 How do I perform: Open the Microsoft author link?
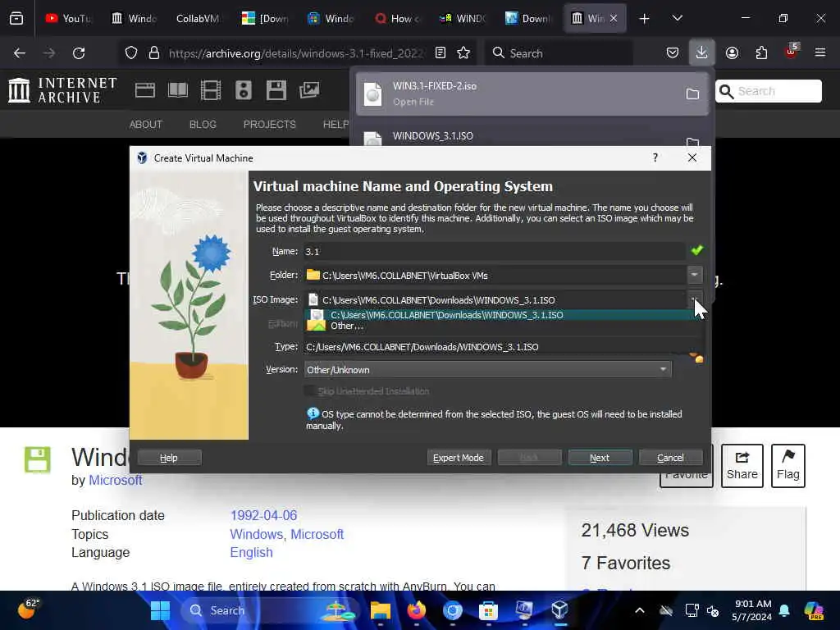coord(115,480)
